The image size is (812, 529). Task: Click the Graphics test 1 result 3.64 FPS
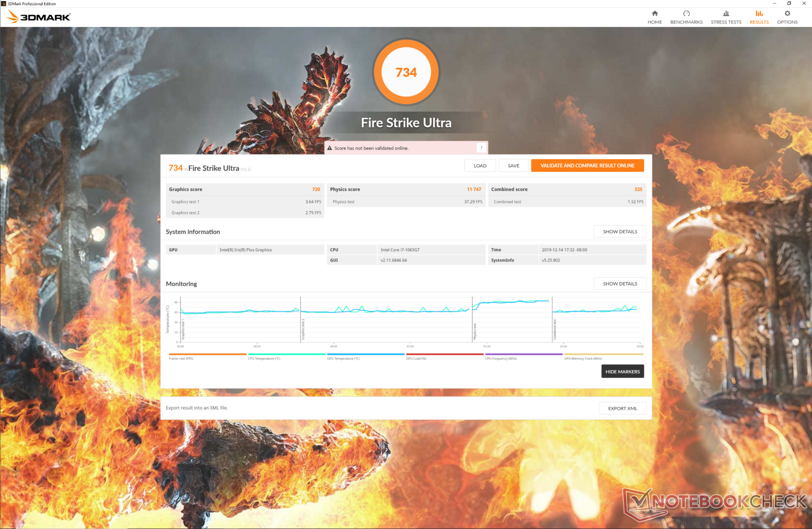click(313, 202)
